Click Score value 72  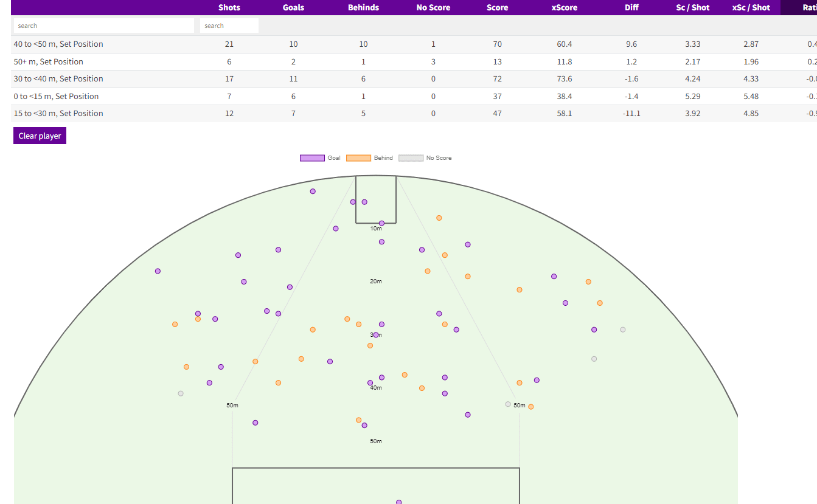[497, 79]
